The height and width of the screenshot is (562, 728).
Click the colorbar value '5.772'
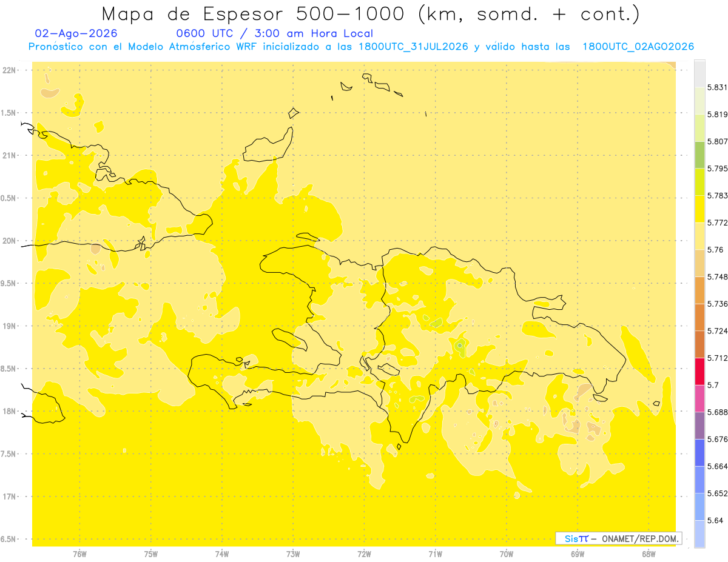tap(717, 222)
